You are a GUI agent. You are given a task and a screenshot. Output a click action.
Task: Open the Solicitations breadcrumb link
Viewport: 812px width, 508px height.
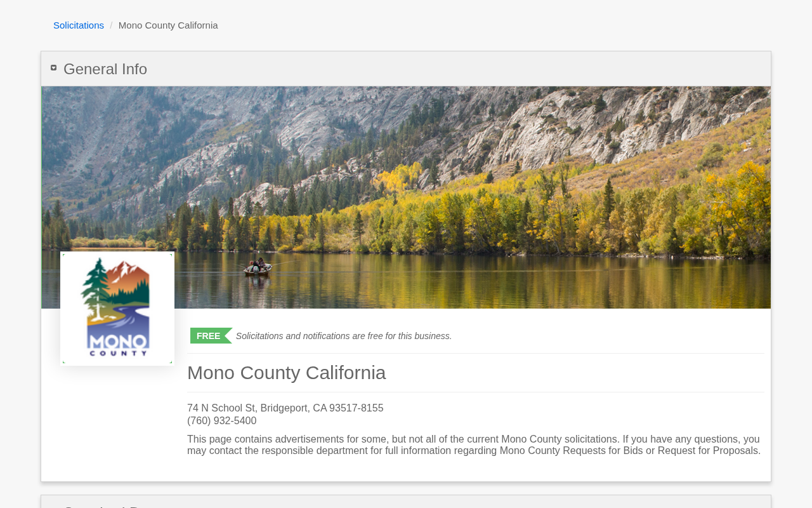[x=79, y=25]
